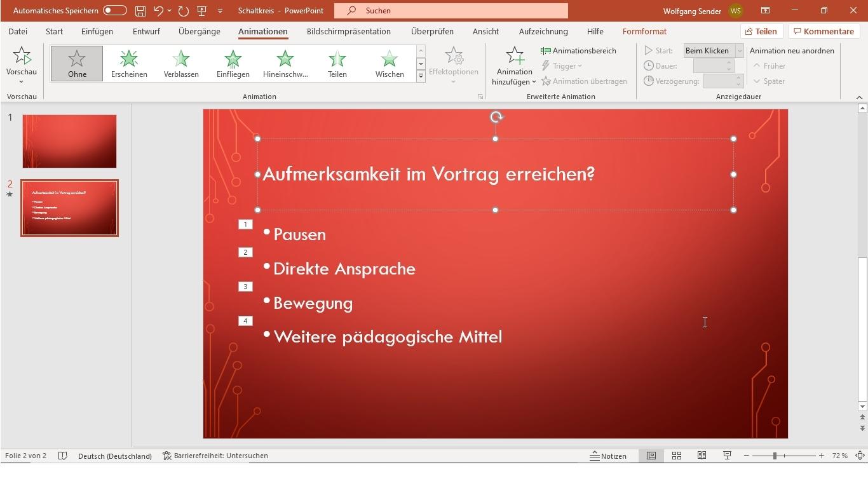Apply the Wischen animation
The width and height of the screenshot is (868, 488).
click(390, 64)
